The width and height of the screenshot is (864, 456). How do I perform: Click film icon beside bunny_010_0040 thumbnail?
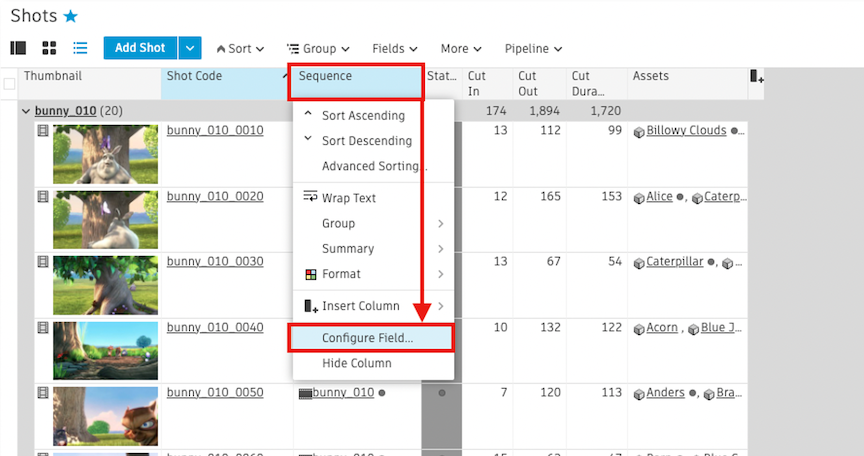pos(43,327)
